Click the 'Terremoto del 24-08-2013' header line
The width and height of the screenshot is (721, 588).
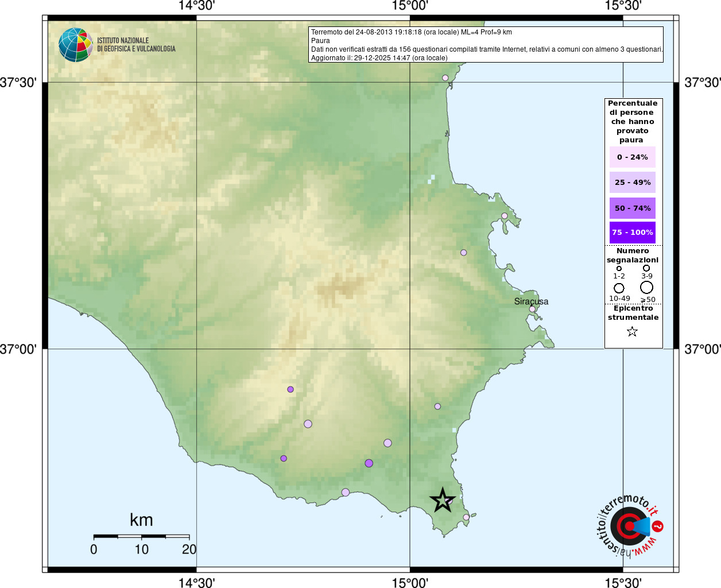click(x=412, y=32)
